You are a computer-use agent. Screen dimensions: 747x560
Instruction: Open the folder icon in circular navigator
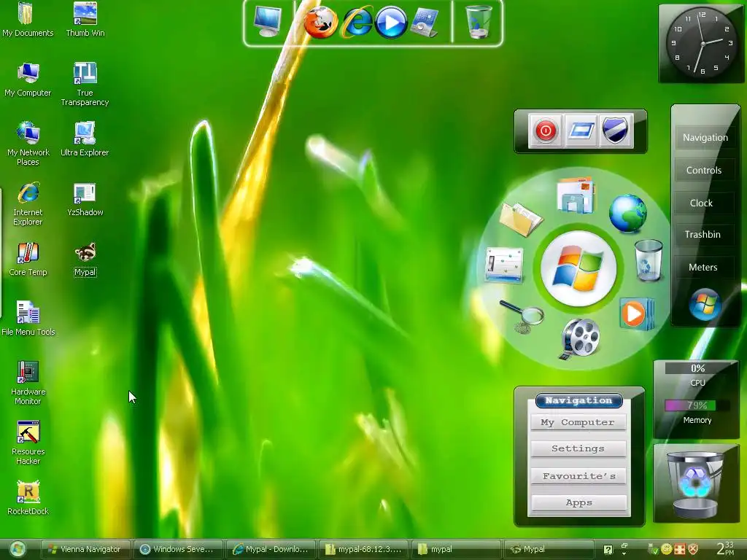click(x=521, y=219)
